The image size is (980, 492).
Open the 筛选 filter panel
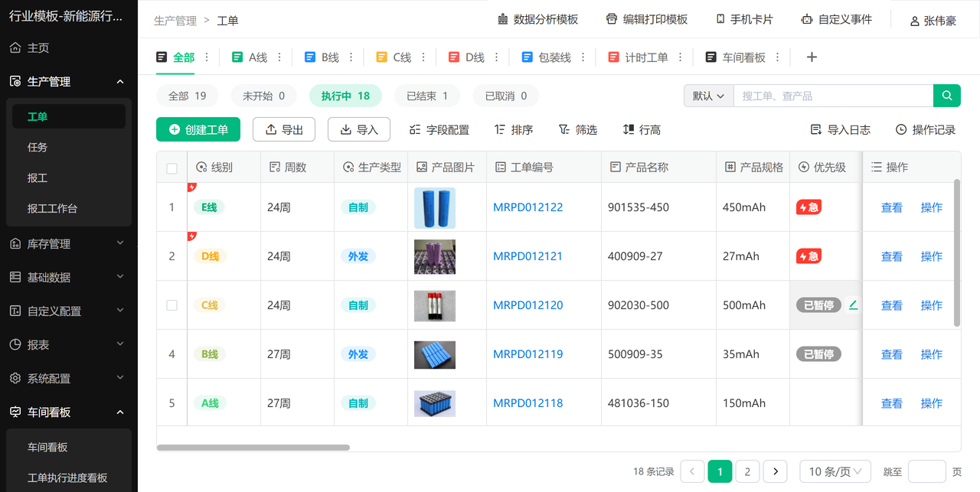pos(577,129)
